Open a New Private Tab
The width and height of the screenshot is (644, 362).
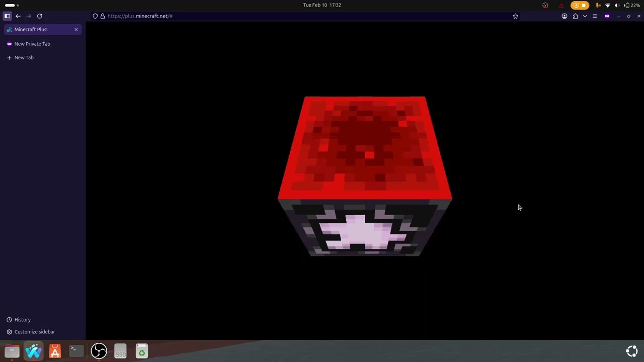[x=43, y=44]
